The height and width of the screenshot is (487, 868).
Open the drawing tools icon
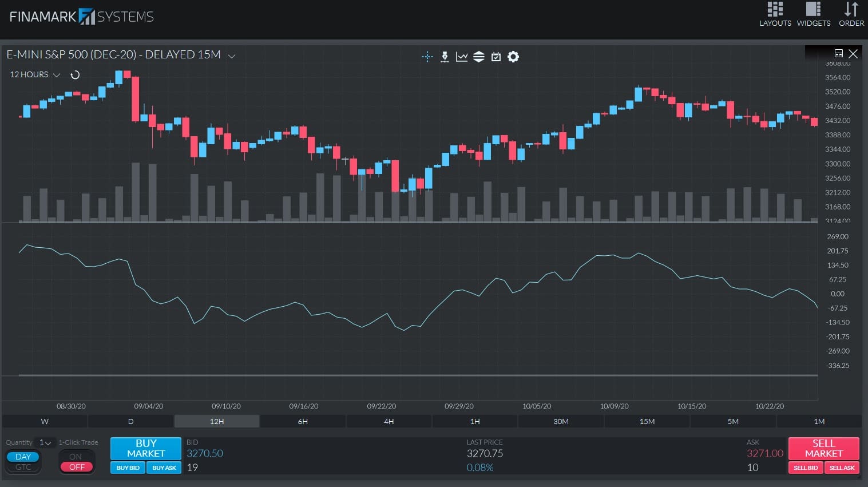click(x=445, y=57)
